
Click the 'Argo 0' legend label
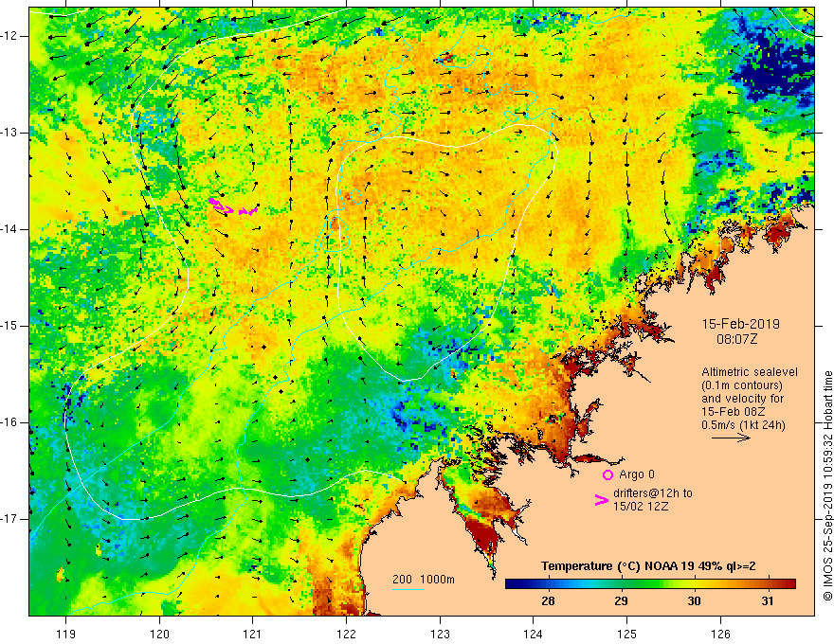click(x=637, y=474)
